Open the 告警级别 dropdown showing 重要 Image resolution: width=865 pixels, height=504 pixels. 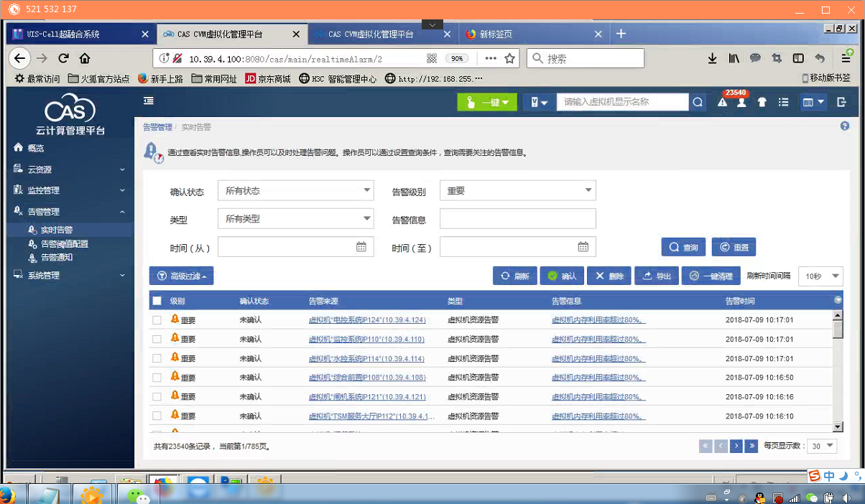pos(517,191)
